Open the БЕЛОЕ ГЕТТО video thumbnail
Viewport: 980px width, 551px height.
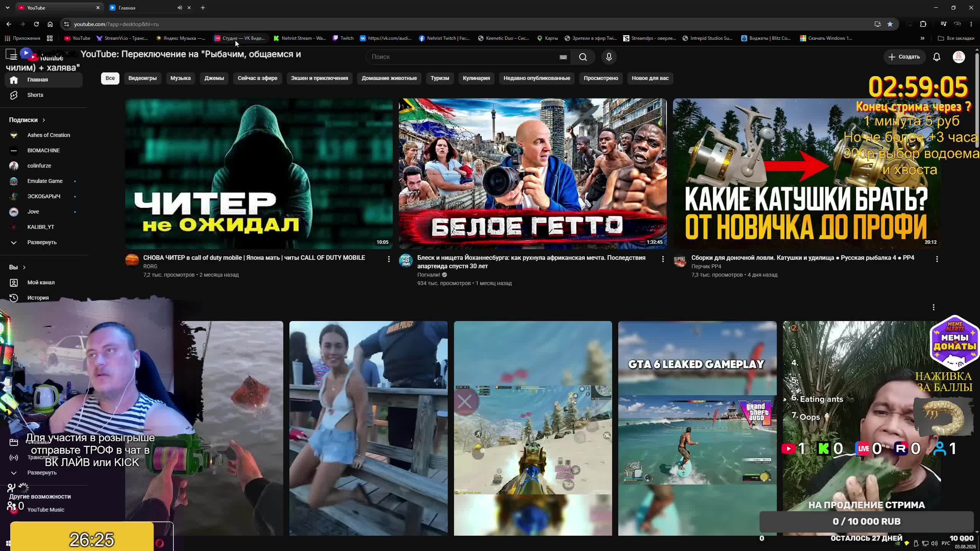(532, 174)
